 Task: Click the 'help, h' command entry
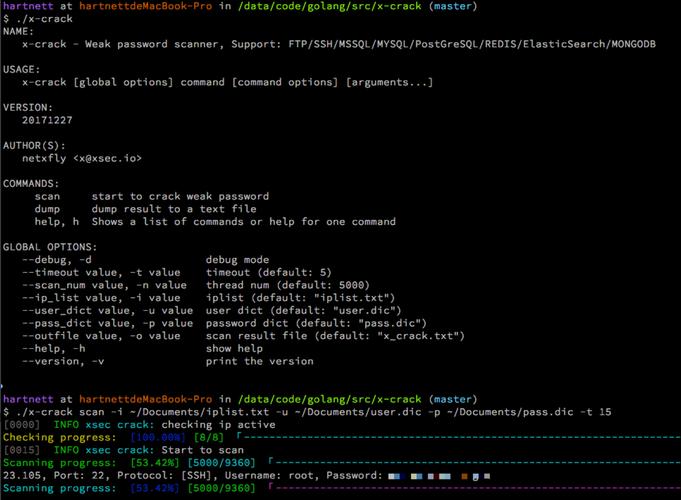57,222
